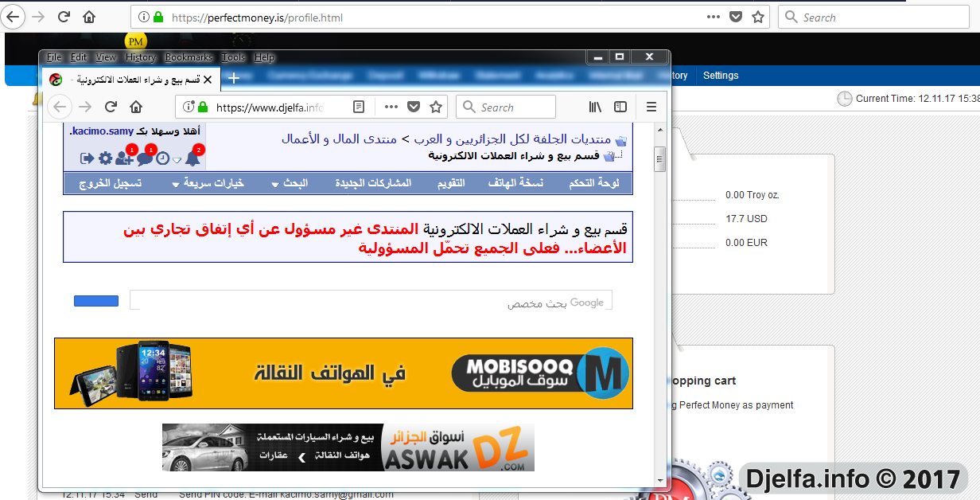Open the لوحة التحكم control panel link
This screenshot has width=980, height=500.
point(593,183)
